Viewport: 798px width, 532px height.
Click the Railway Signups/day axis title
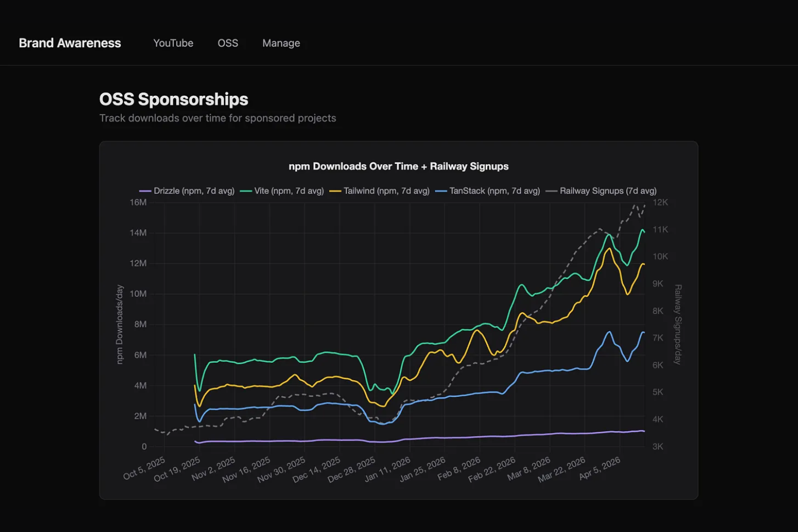(x=678, y=325)
